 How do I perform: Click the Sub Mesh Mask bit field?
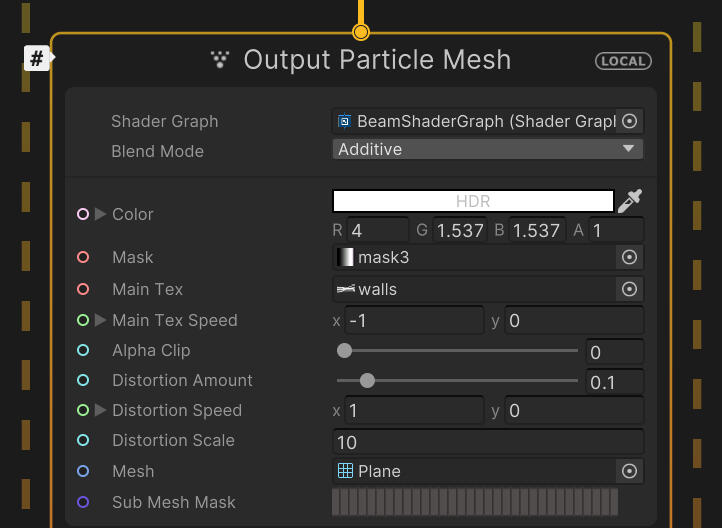pos(475,502)
